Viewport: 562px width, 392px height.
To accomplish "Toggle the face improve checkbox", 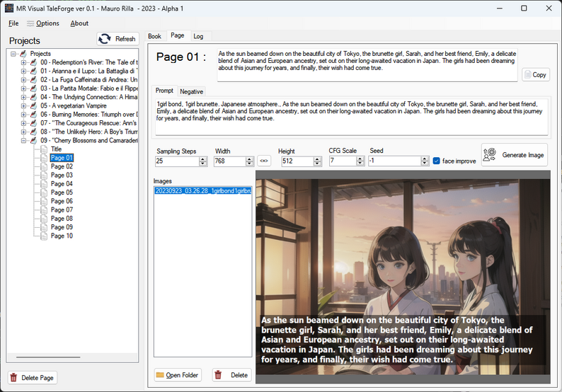I will pos(436,161).
